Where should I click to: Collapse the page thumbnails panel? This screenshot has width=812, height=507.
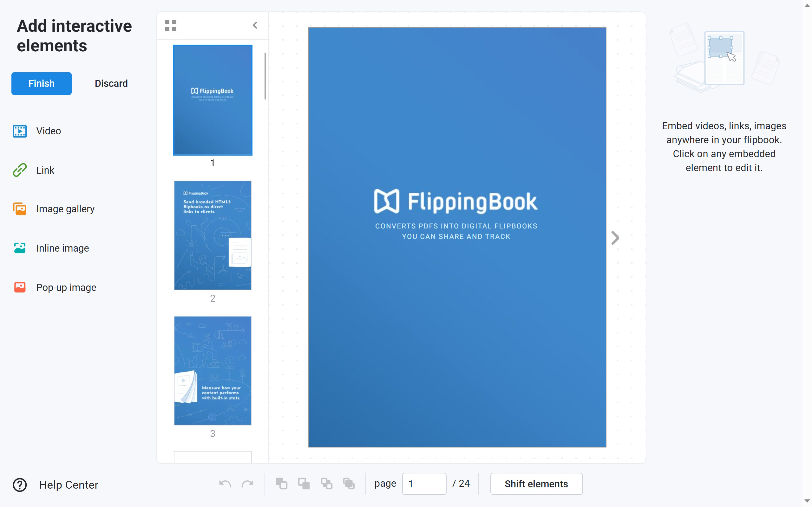(x=255, y=25)
